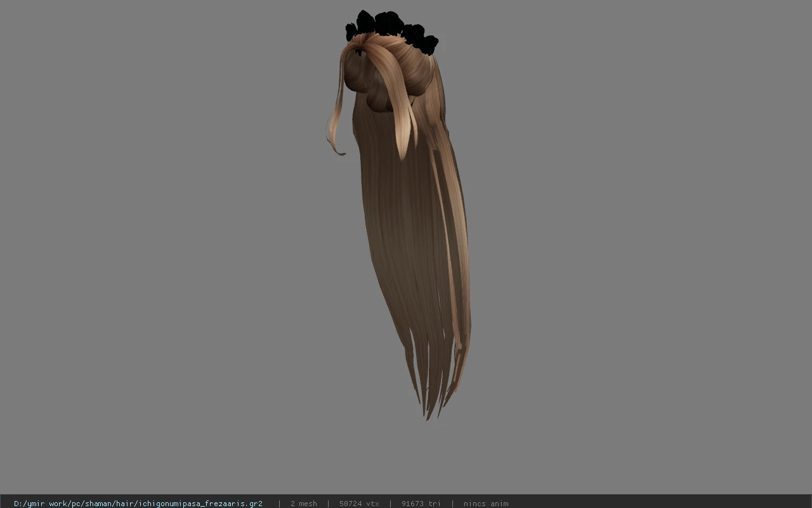This screenshot has width=812, height=508.
Task: Click the '91673 tri' triangle count
Action: [421, 504]
